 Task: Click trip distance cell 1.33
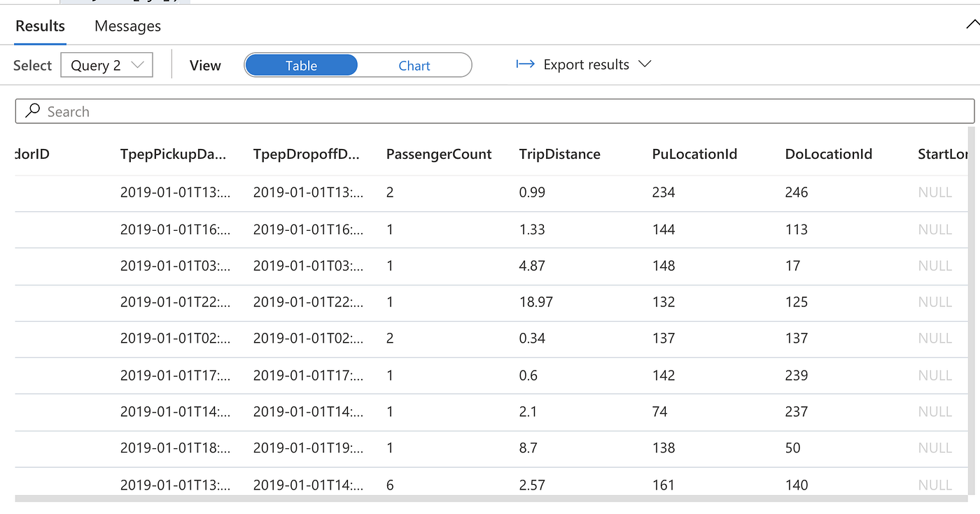pyautogui.click(x=532, y=229)
